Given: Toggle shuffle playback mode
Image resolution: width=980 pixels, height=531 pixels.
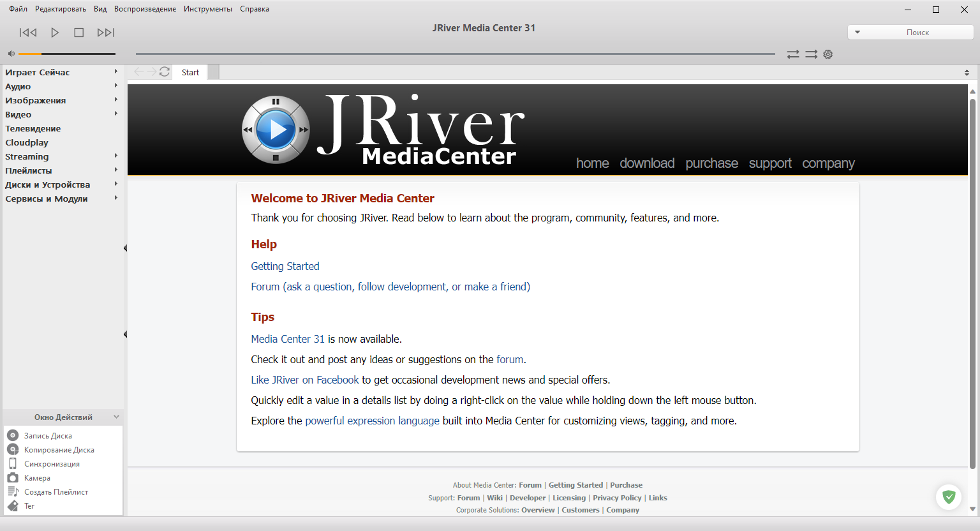Looking at the screenshot, I should point(792,54).
